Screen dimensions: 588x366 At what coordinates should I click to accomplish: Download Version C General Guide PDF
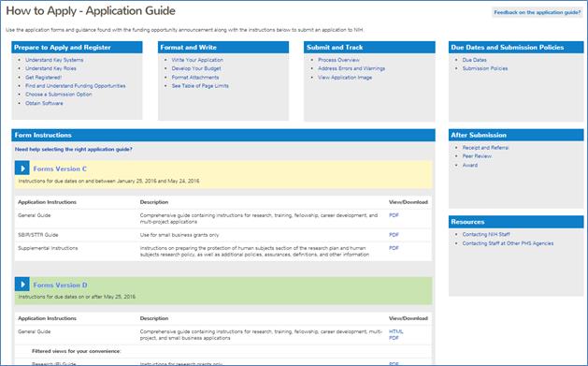(394, 215)
